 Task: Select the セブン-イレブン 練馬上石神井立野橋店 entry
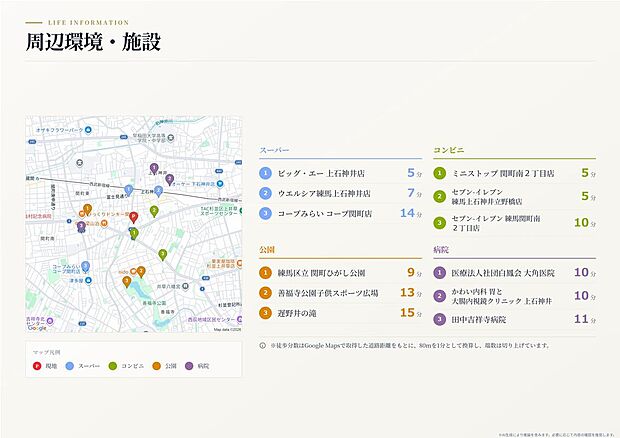(514, 196)
